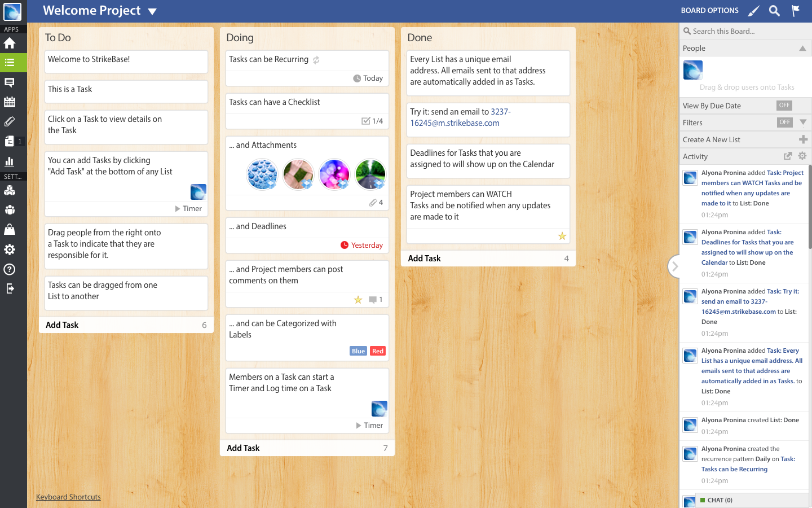Click the Create A New List row
Image resolution: width=812 pixels, height=508 pixels.
coord(745,139)
